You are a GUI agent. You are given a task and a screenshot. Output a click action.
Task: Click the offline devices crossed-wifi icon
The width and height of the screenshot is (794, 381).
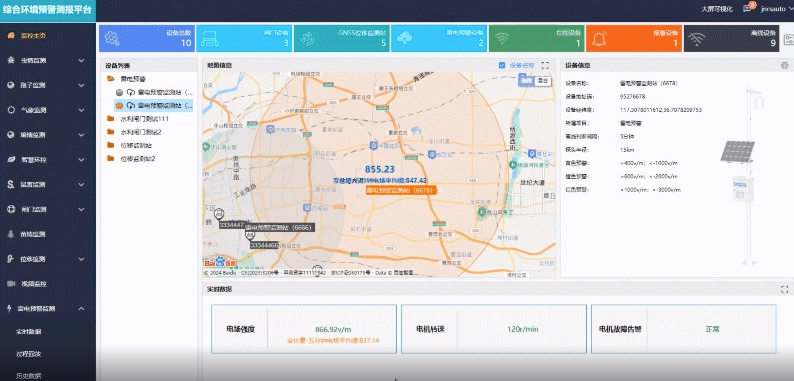tap(698, 39)
